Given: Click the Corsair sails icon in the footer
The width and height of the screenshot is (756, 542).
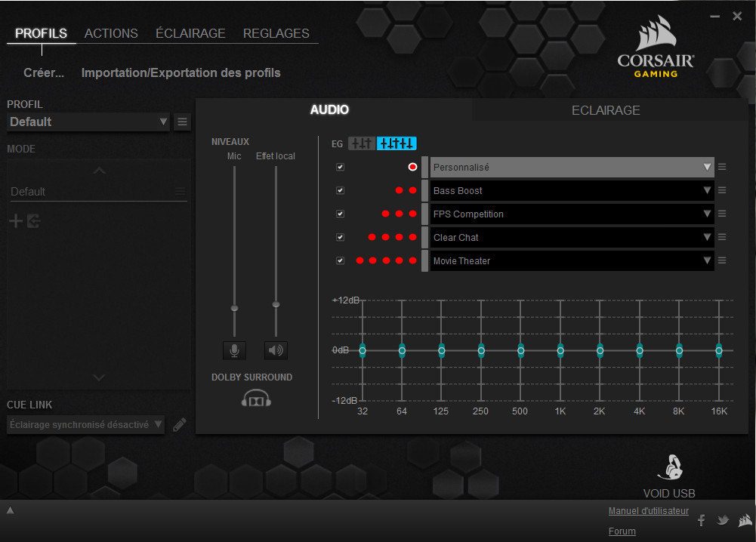Looking at the screenshot, I should pyautogui.click(x=745, y=520).
